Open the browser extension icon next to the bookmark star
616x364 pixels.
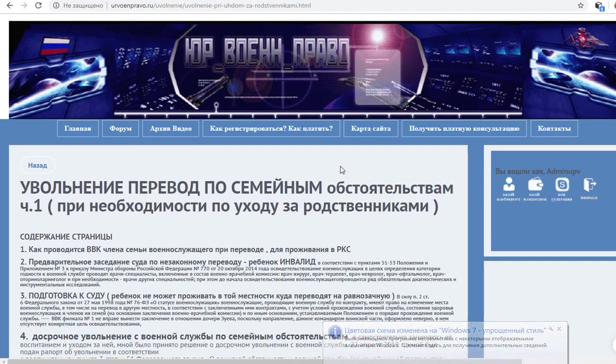click(599, 6)
